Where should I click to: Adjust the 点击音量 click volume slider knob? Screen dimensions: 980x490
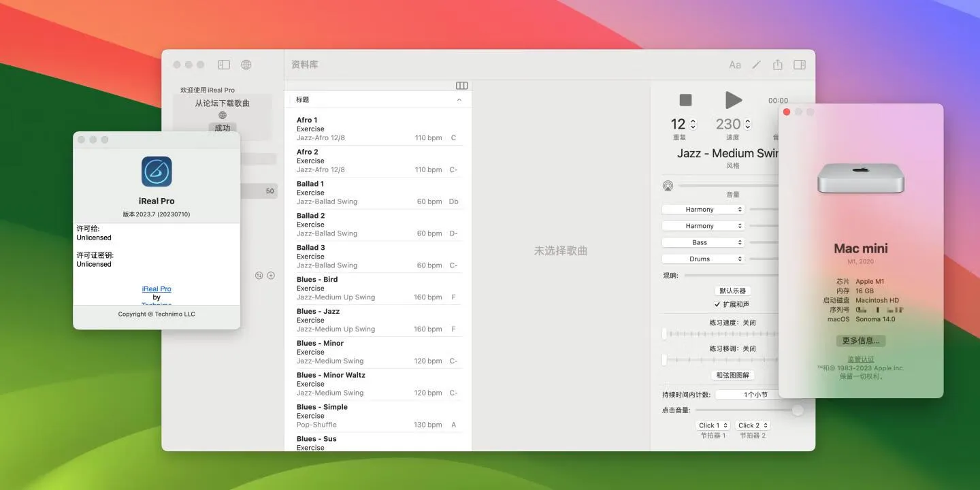point(798,410)
